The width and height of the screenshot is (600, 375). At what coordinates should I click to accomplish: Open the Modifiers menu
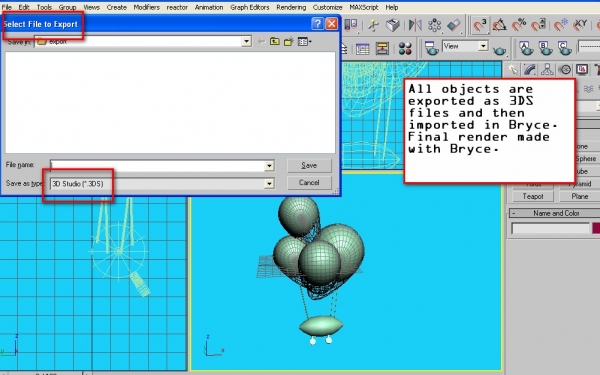click(147, 7)
